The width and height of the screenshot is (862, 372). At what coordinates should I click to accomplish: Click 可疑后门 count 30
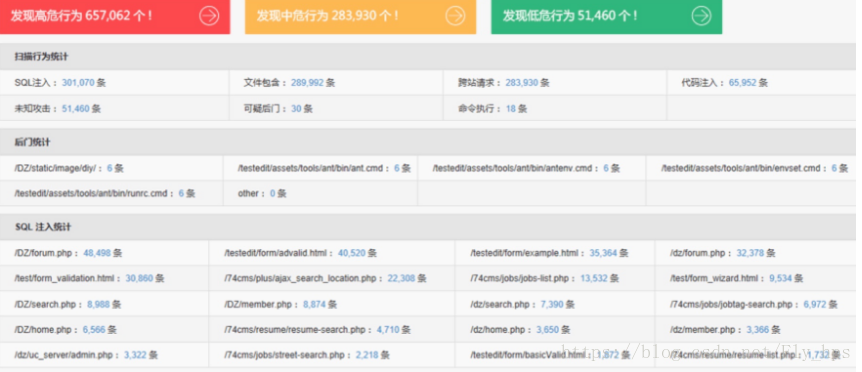click(296, 109)
